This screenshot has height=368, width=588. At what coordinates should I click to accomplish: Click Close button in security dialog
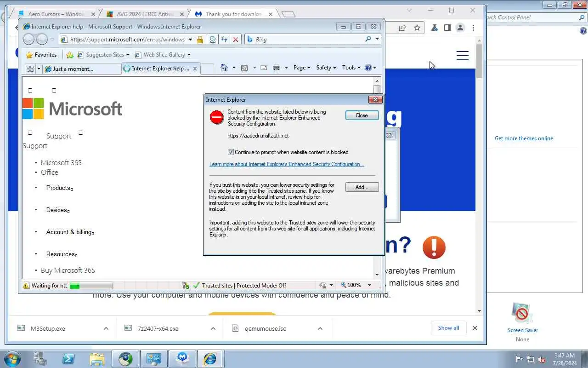[362, 115]
